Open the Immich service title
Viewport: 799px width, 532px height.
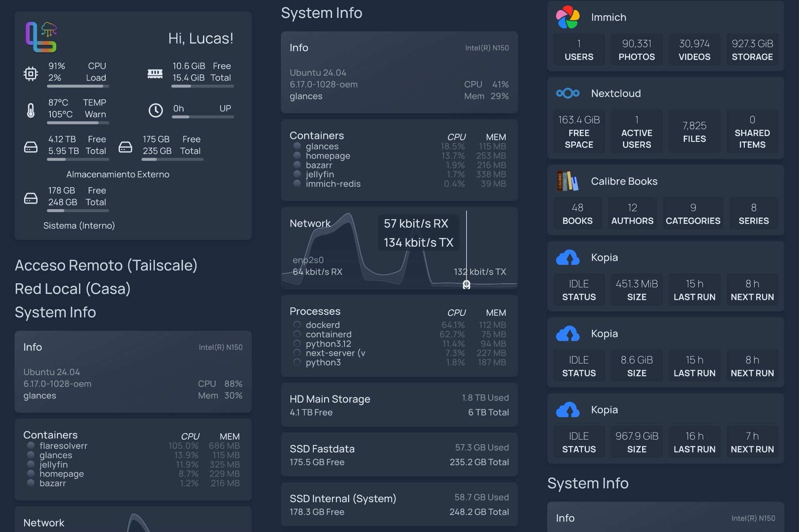pyautogui.click(x=608, y=17)
